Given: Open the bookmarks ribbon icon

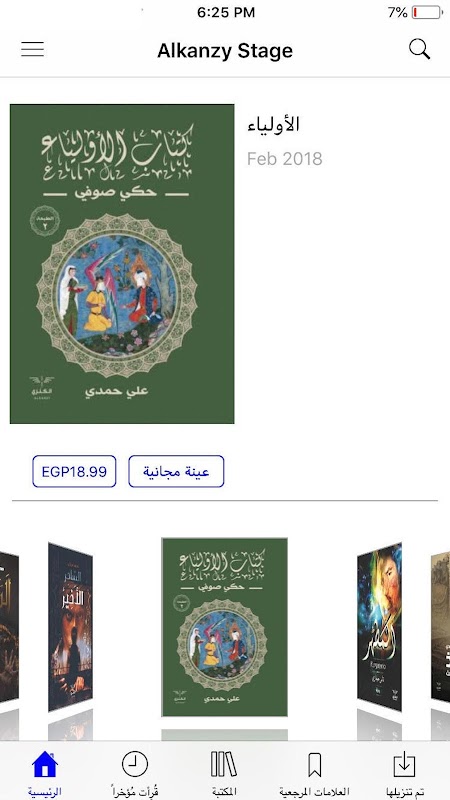Looking at the screenshot, I should click(x=314, y=765).
